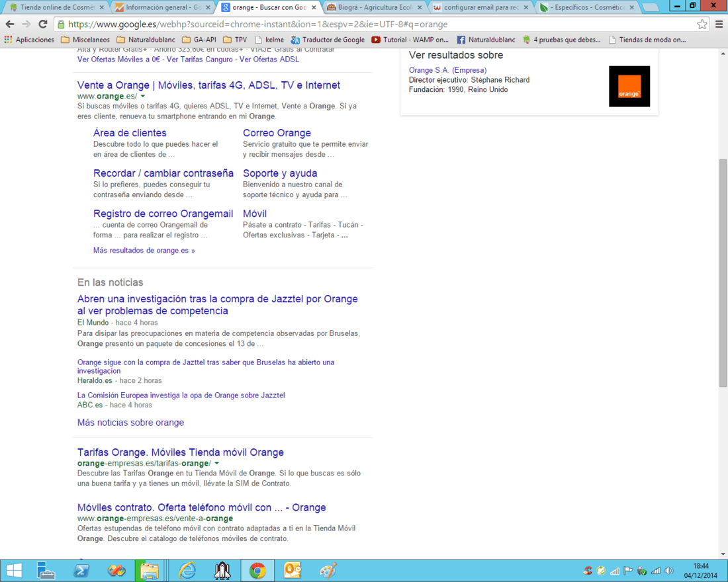This screenshot has height=582, width=728.
Task: Switch to Específicos - Cosmética tab
Action: (x=586, y=7)
